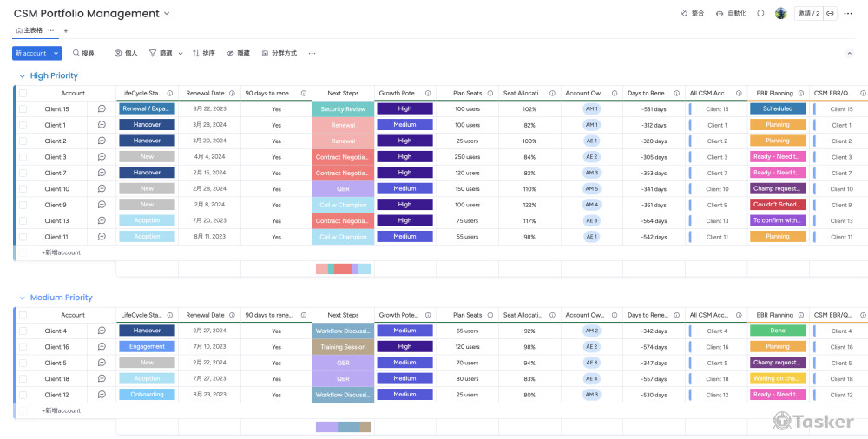Click the 搜尋 search magnifier
Screen dimensions: 868x439
(76, 53)
